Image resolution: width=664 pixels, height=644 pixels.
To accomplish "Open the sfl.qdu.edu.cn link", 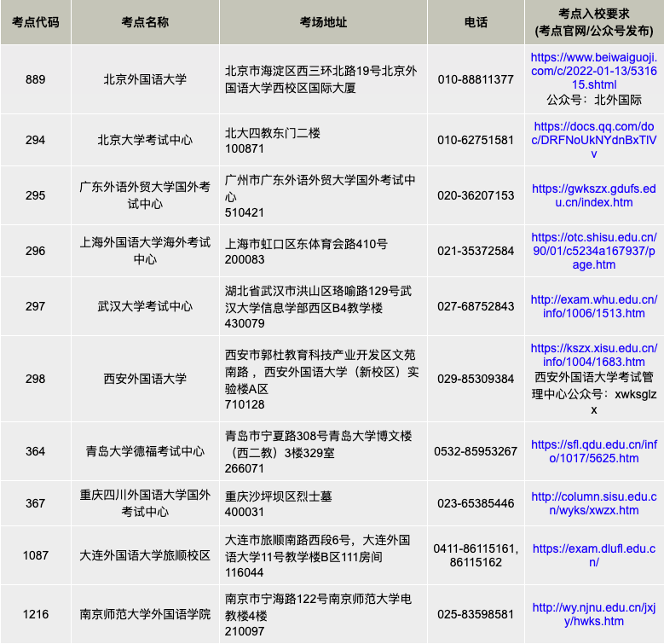I will 594,451.
